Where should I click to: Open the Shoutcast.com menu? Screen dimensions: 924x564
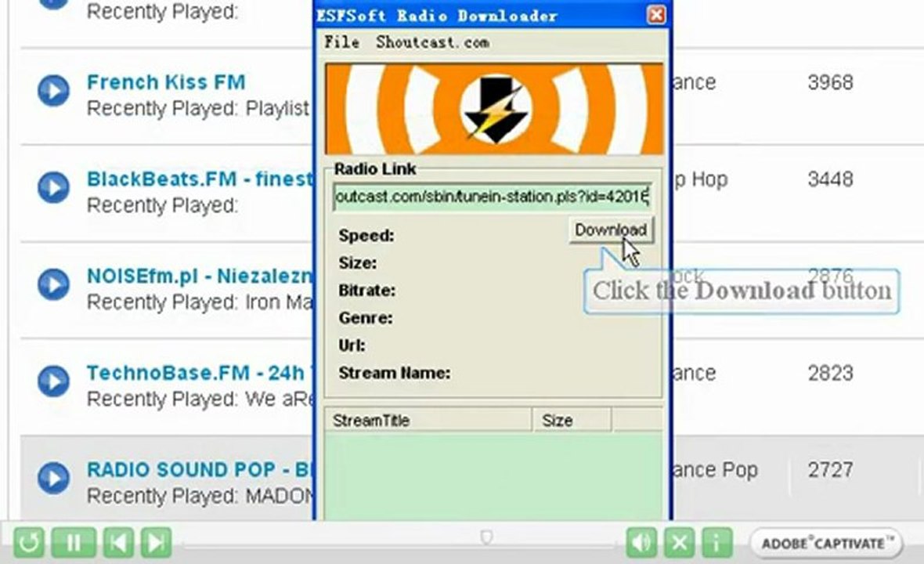pyautogui.click(x=432, y=42)
